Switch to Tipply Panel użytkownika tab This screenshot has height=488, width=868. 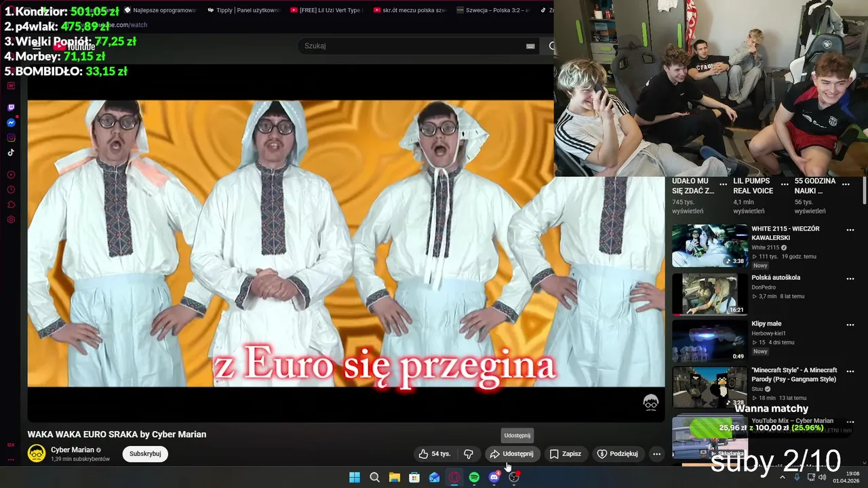(x=243, y=10)
